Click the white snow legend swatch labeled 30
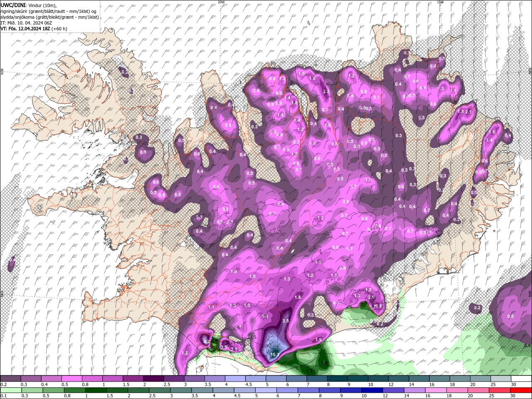 click(x=521, y=379)
